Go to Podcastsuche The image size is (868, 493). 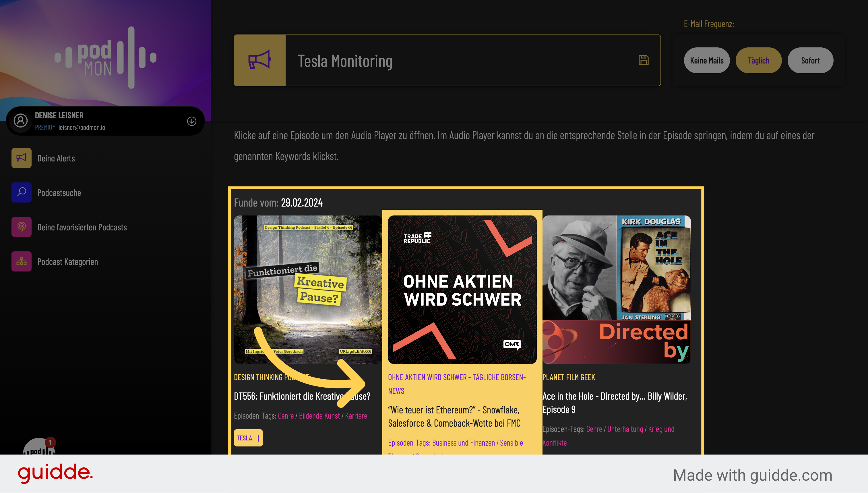[x=59, y=193]
